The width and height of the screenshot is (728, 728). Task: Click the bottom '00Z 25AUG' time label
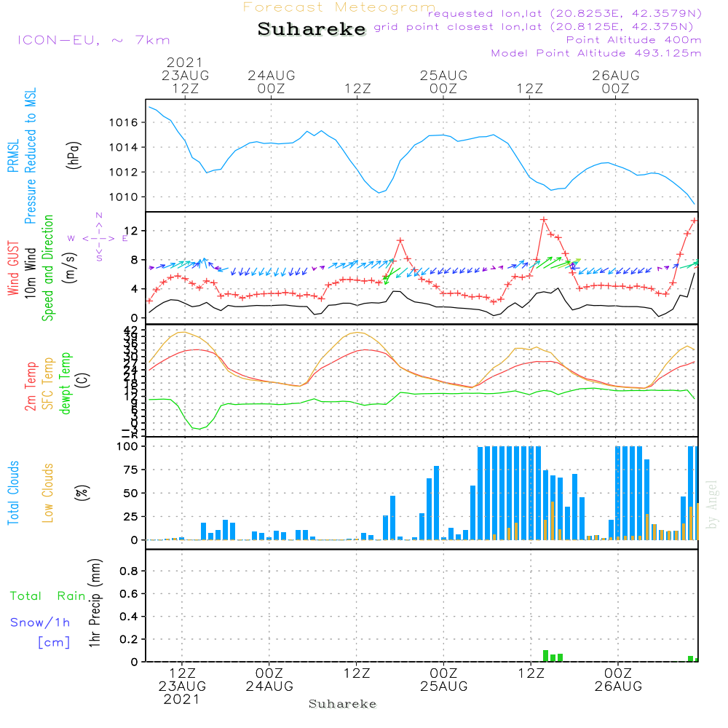pos(444,680)
